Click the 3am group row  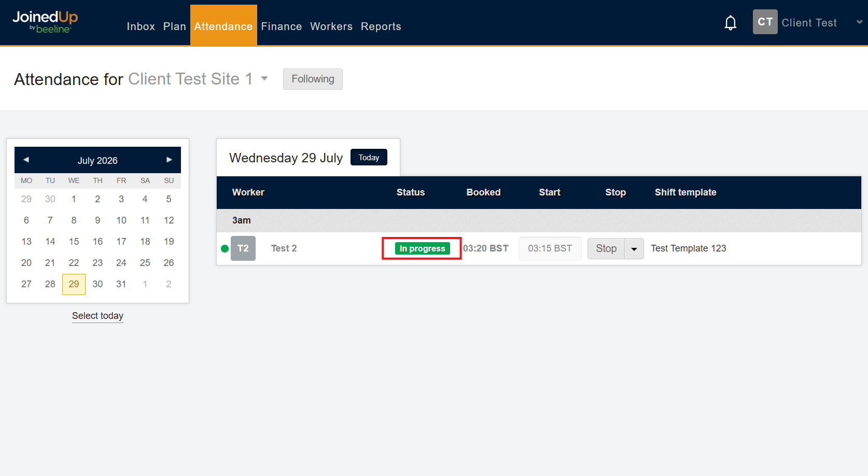[x=539, y=220]
